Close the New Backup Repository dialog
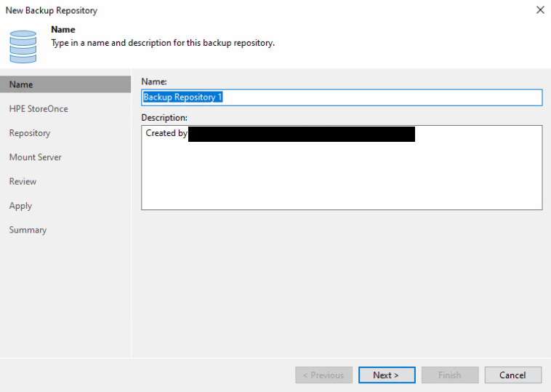Image resolution: width=551 pixels, height=392 pixels. [x=539, y=10]
